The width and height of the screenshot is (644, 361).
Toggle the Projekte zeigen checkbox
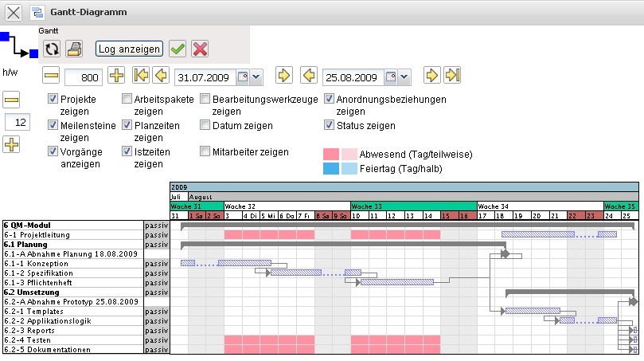pyautogui.click(x=53, y=100)
